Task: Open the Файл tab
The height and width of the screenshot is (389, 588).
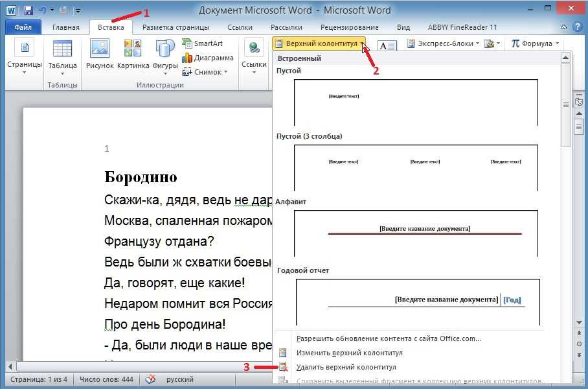Action: point(23,27)
